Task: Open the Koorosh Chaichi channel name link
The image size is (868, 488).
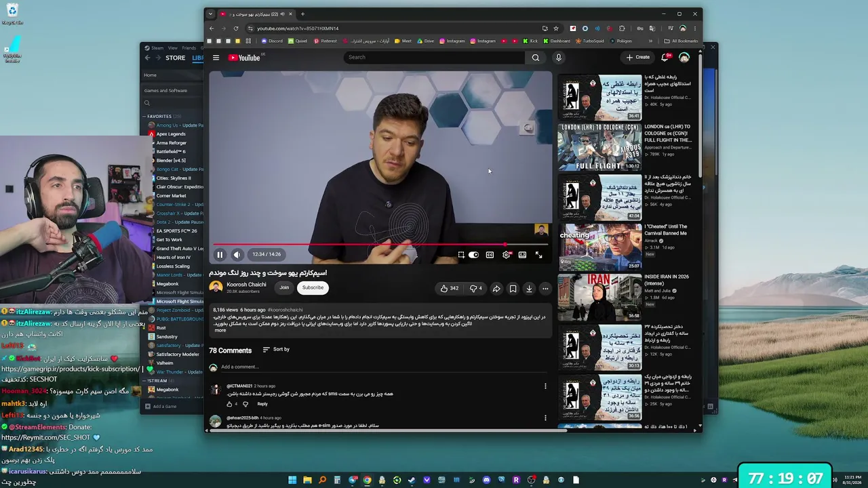Action: click(x=246, y=285)
